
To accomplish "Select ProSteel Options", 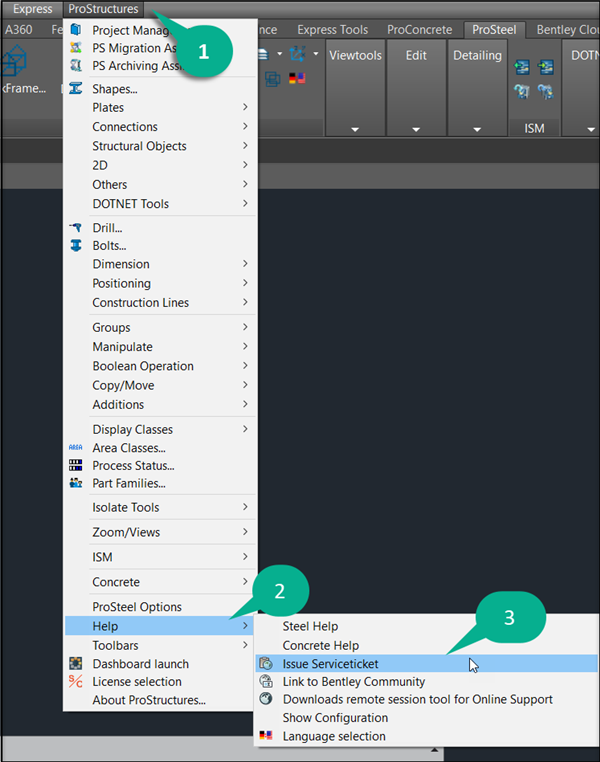I will click(x=160, y=607).
